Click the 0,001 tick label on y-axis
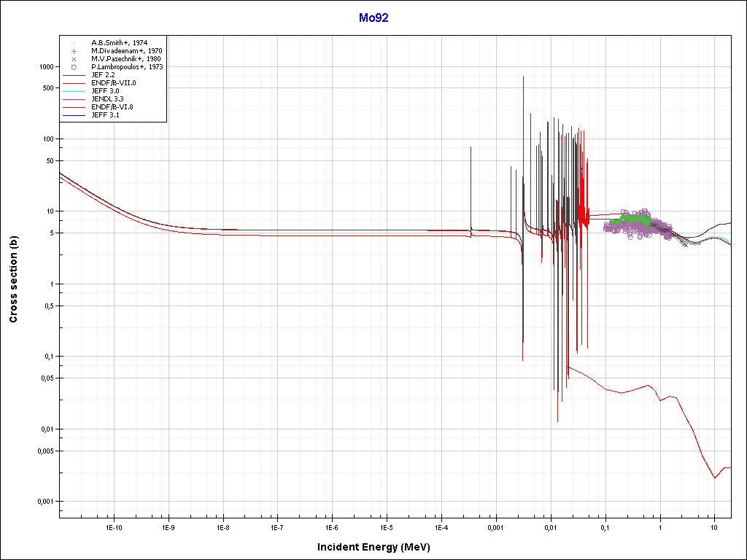This screenshot has height=560, width=747. [x=44, y=502]
